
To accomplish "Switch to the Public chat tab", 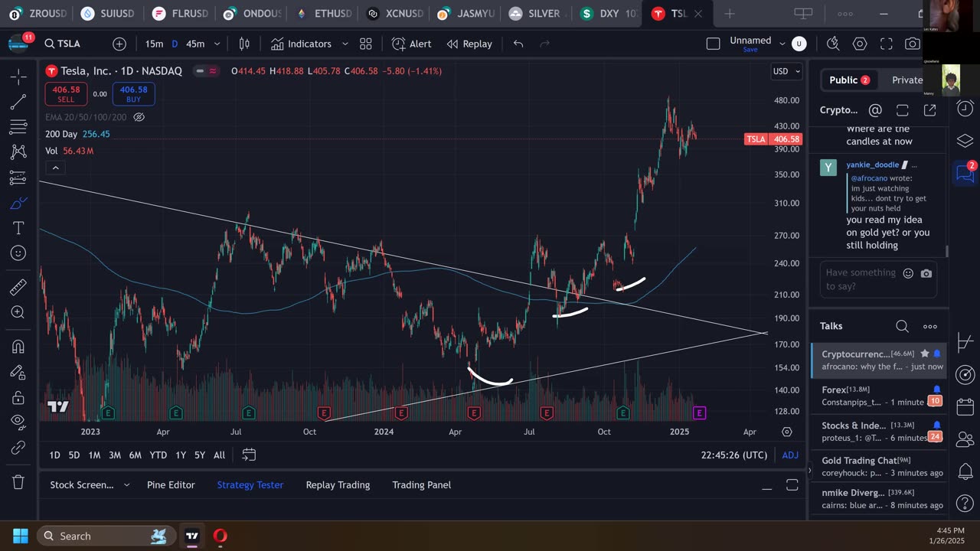I will (850, 80).
